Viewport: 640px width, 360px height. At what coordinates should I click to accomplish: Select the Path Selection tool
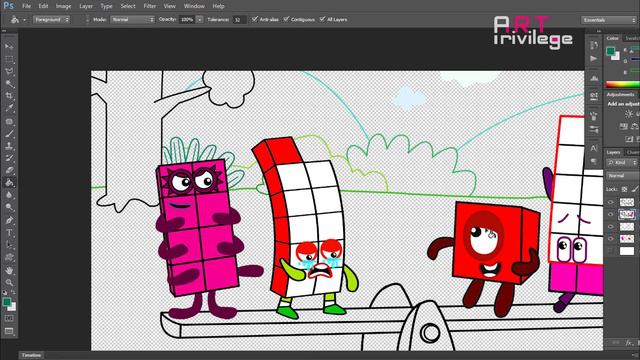pos(9,245)
